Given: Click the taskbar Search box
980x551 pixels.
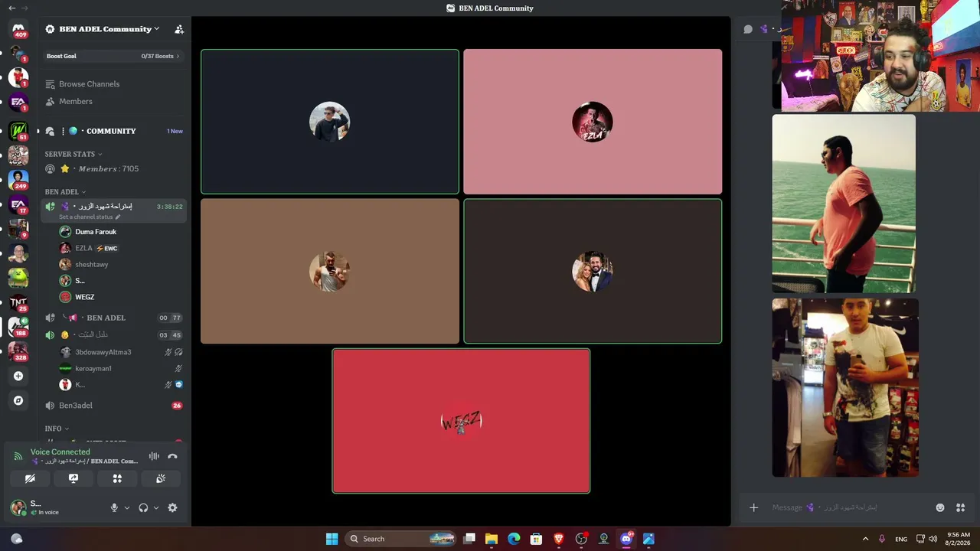Looking at the screenshot, I should coord(402,539).
